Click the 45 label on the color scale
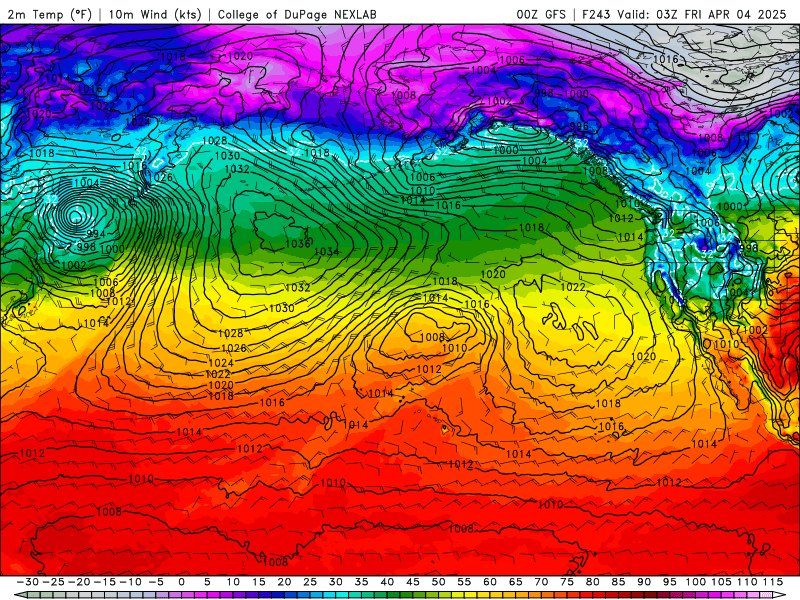 click(x=413, y=582)
